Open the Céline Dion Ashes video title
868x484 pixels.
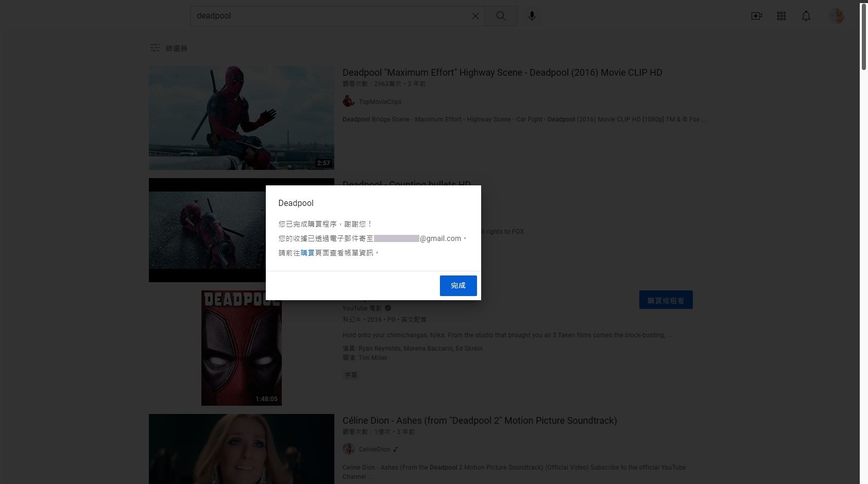(x=480, y=420)
